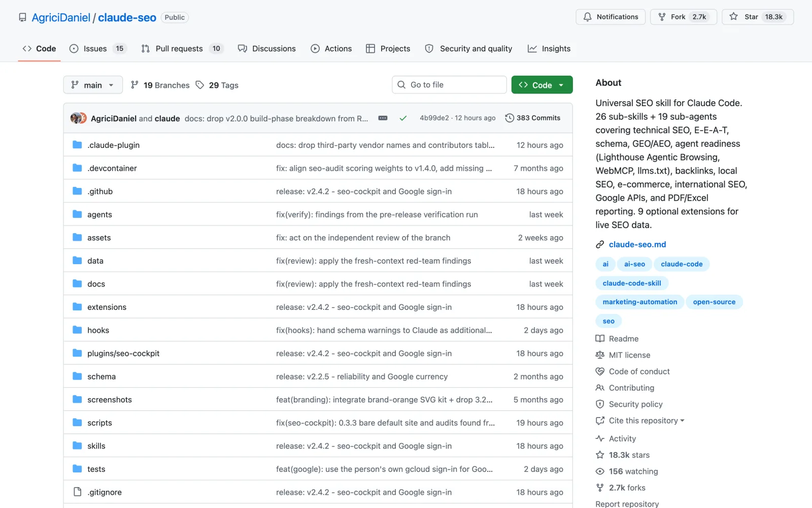Open the Security and quality tab

tap(468, 49)
